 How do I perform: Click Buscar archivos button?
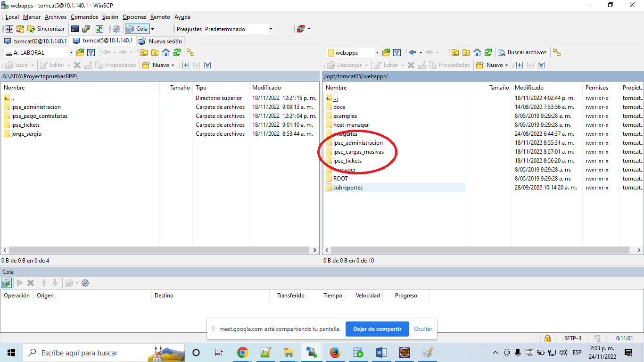click(522, 52)
